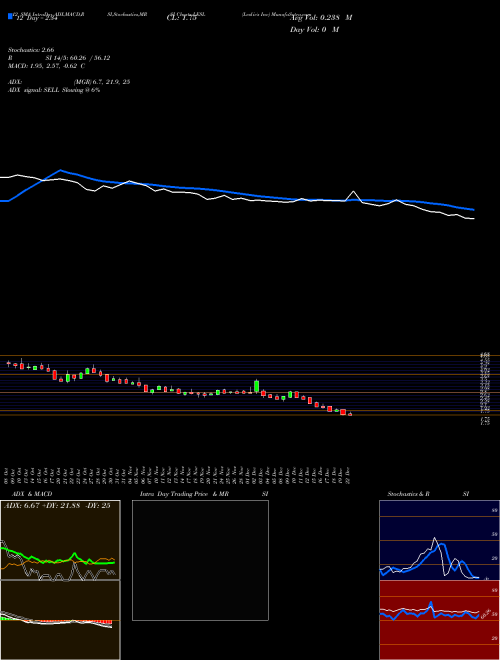Click the white price line peak near the chart's right side
The image size is (500, 660).
click(354, 192)
